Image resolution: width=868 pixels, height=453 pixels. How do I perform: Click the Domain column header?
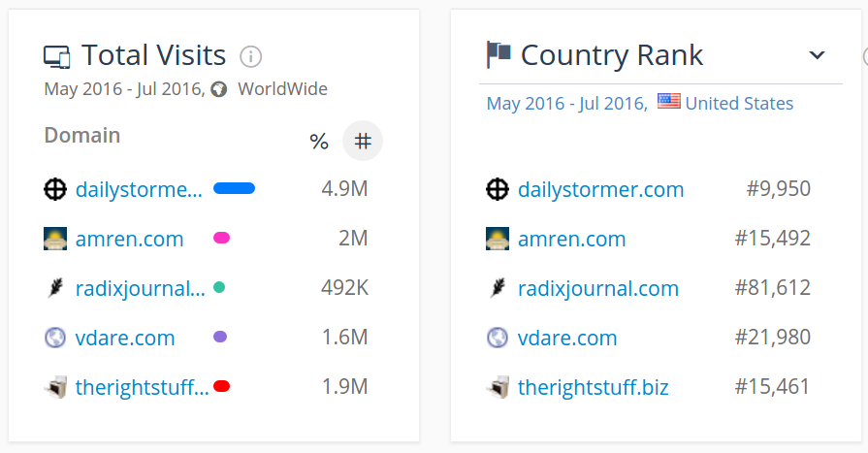[82, 135]
